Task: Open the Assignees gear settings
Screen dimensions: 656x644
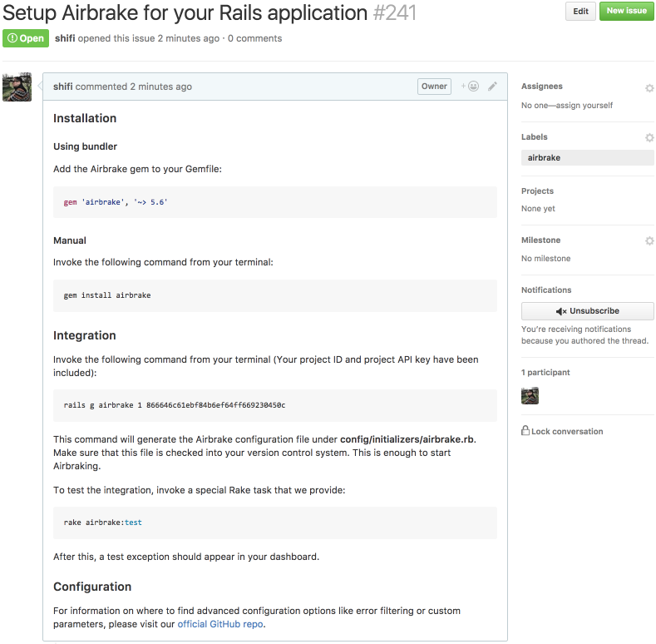Action: [649, 88]
